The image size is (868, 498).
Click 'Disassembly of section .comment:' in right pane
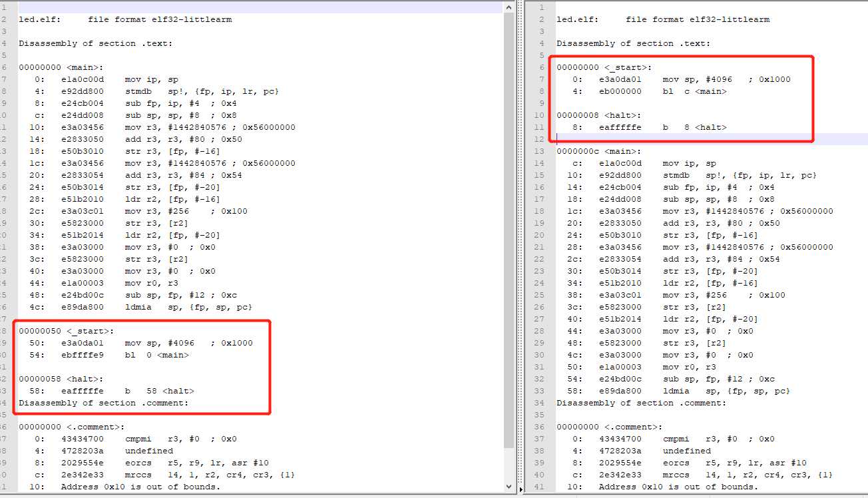click(x=641, y=403)
